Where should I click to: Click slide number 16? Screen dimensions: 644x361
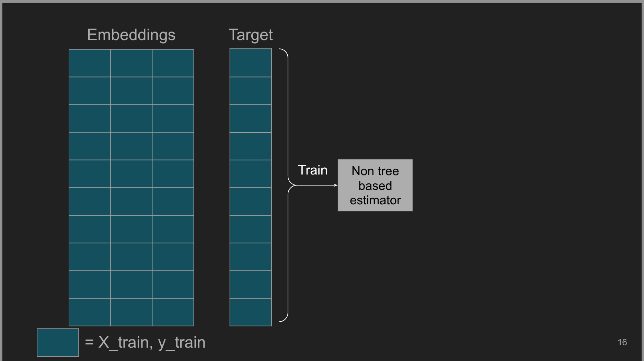(x=622, y=342)
